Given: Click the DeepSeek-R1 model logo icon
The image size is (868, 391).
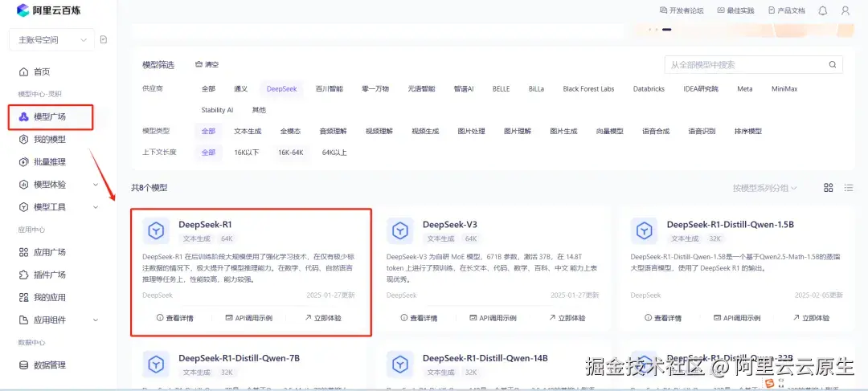Looking at the screenshot, I should pyautogui.click(x=156, y=230).
